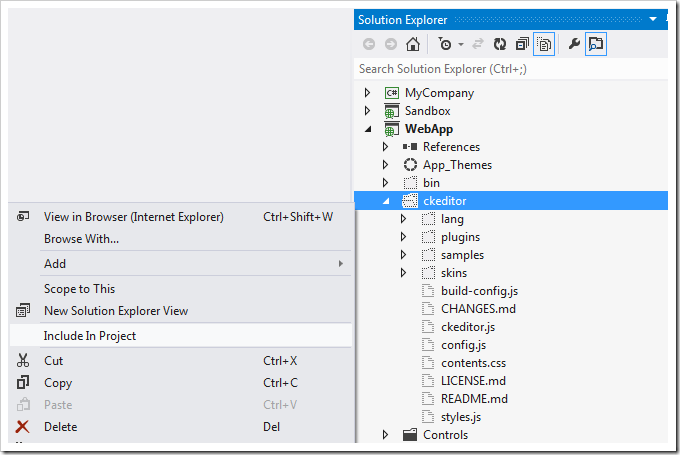The height and width of the screenshot is (455, 680).
Task: Click the ckeditor open folder icon
Action: point(410,200)
